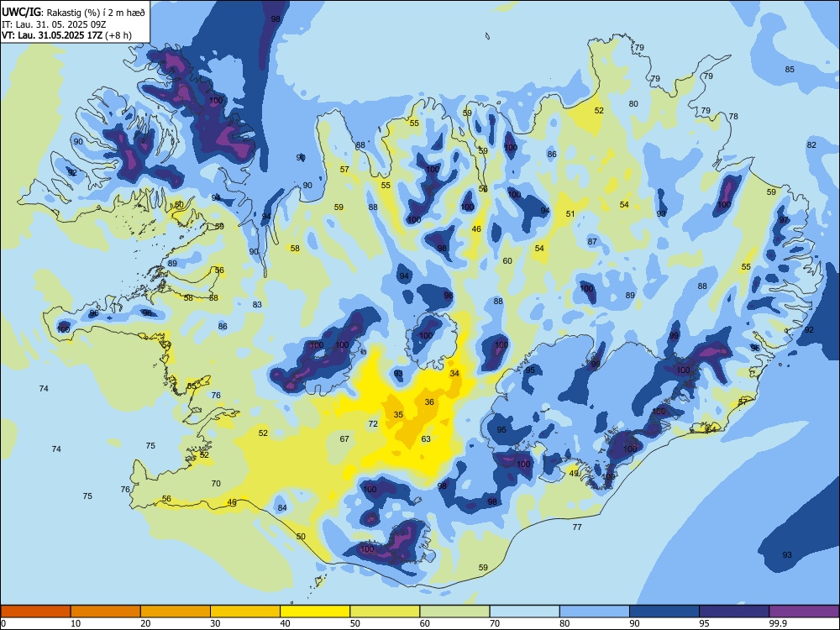
Task: Click the humidity value '83' on the map
Action: [x=257, y=304]
